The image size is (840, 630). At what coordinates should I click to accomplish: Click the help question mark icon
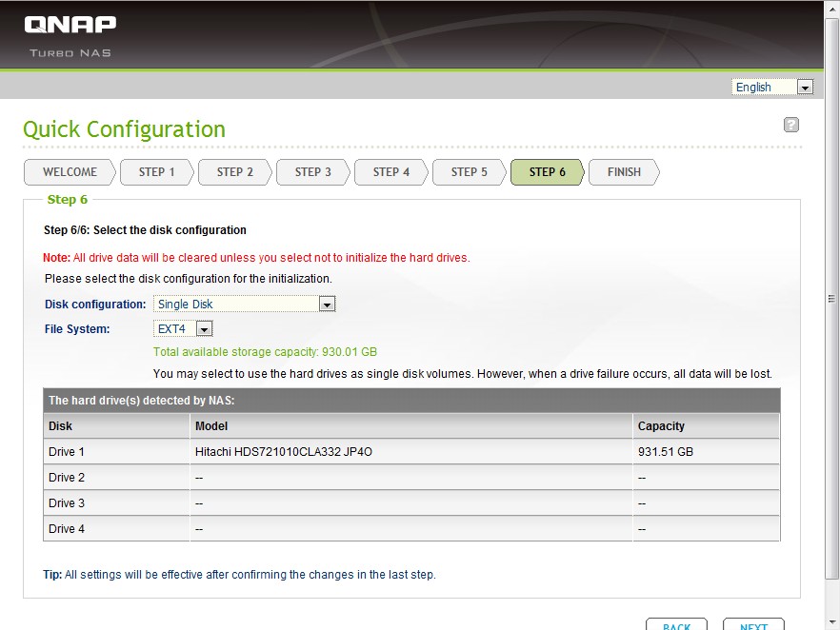pos(790,125)
